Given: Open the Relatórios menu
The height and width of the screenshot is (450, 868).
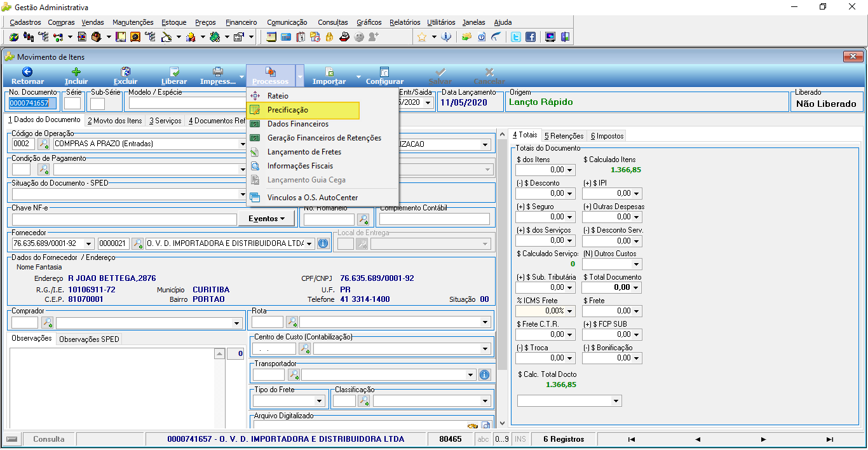Looking at the screenshot, I should (405, 22).
